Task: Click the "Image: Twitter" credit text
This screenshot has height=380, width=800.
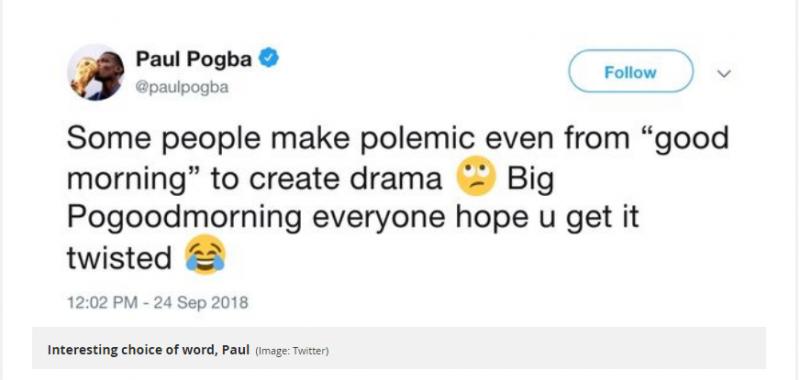Action: pyautogui.click(x=292, y=351)
